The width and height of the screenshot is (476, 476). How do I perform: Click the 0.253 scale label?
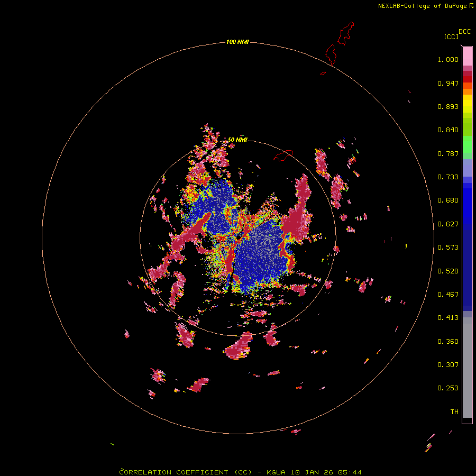click(x=448, y=388)
